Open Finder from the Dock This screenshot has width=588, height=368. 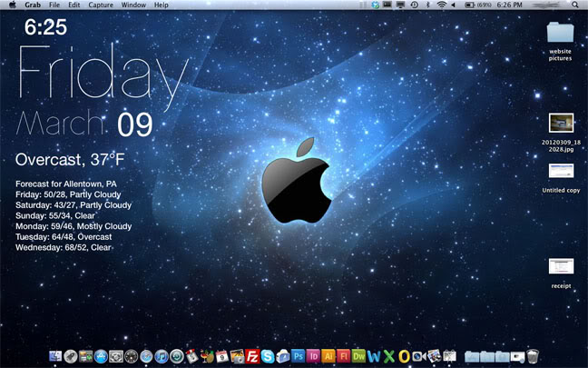click(55, 355)
